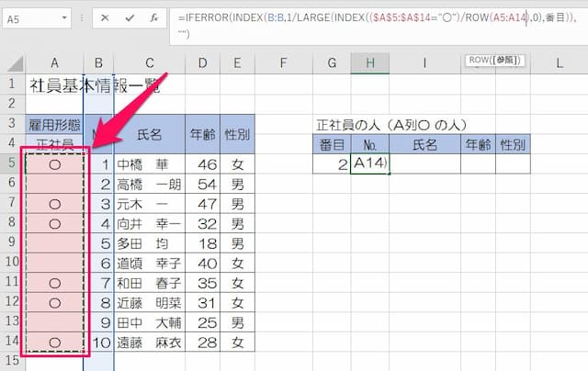
Task: Click the editing cell showing A14)
Action: pyautogui.click(x=370, y=163)
